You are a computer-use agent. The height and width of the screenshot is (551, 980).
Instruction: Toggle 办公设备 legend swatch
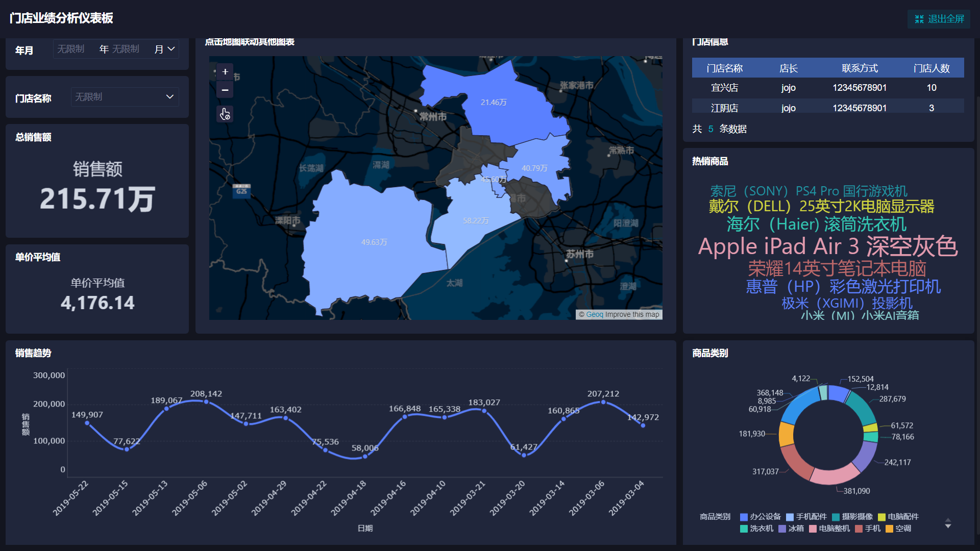click(x=744, y=517)
